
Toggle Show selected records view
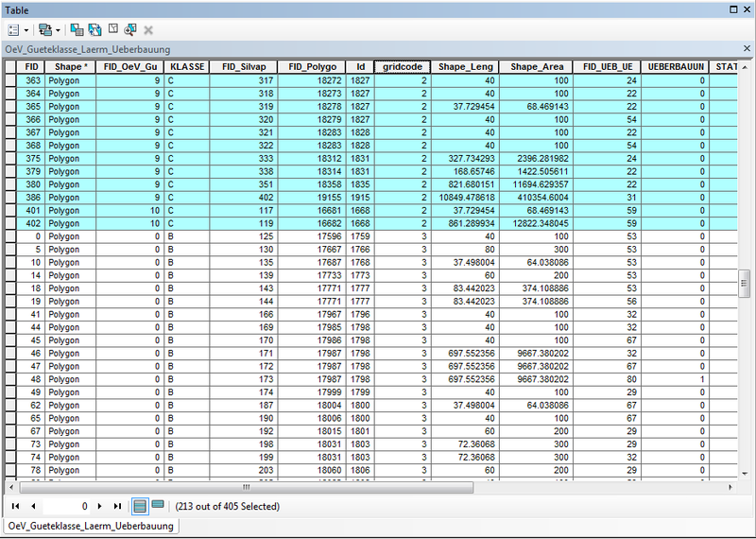pyautogui.click(x=157, y=506)
